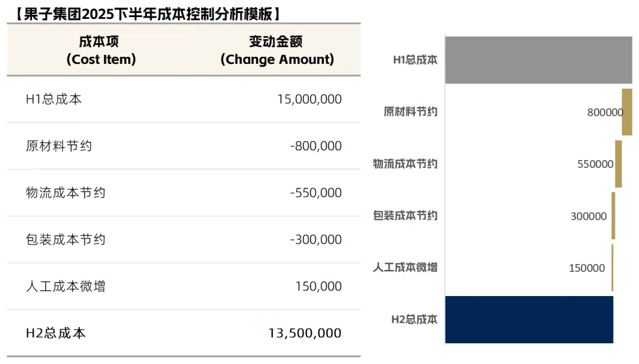Screen dimensions: 639x364
Task: Select the gold 原材料节约 bar
Action: pos(627,112)
